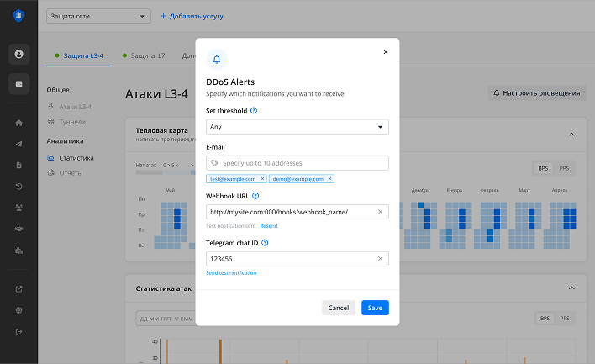
Task: Close the DDoS Alerts dialog
Action: [386, 52]
